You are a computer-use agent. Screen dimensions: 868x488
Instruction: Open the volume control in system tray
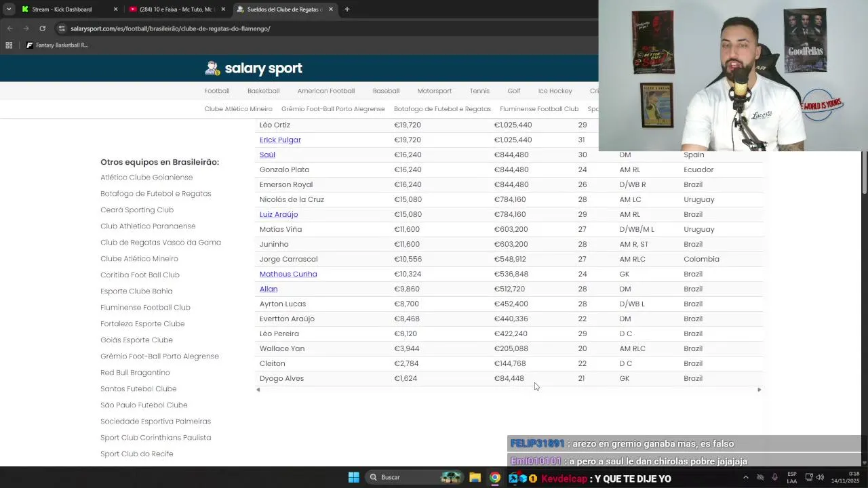point(820,477)
